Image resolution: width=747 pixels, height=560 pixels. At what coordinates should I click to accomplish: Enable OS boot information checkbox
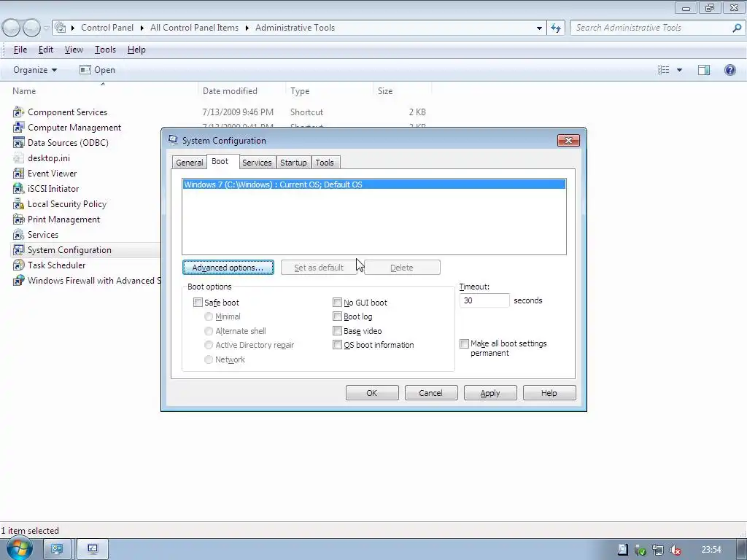coord(337,345)
